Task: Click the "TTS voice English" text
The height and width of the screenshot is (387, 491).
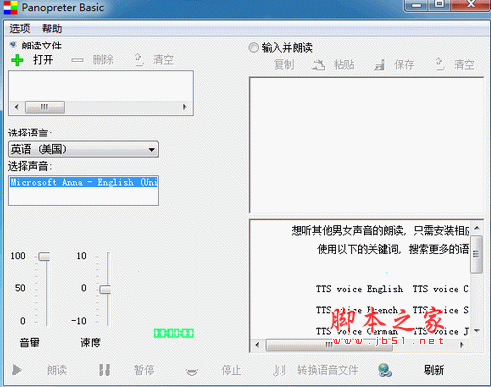Action: (359, 289)
